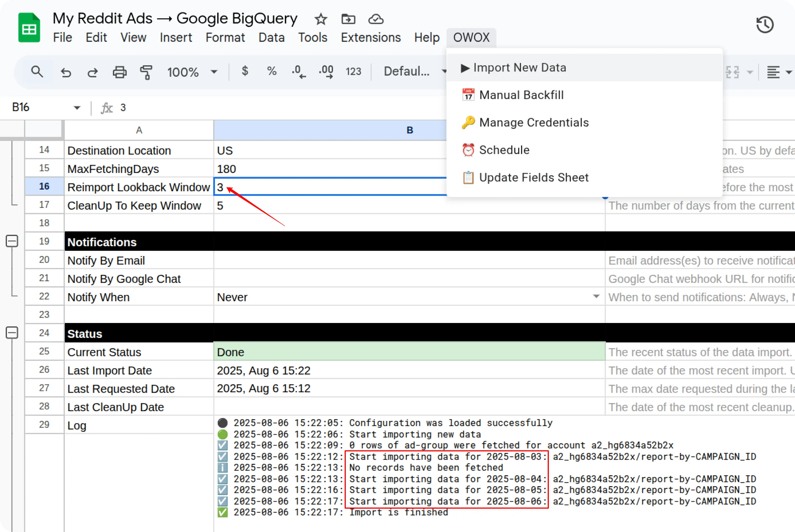Click the decrease decimal places button
Image resolution: width=795 pixels, height=532 pixels.
coord(298,72)
